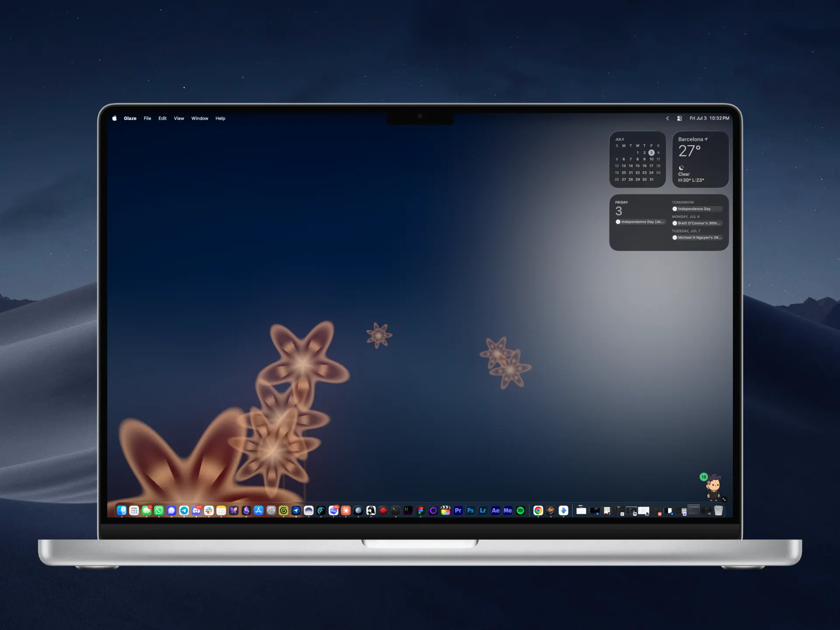Open the Window menu
840x630 pixels.
[x=199, y=118]
